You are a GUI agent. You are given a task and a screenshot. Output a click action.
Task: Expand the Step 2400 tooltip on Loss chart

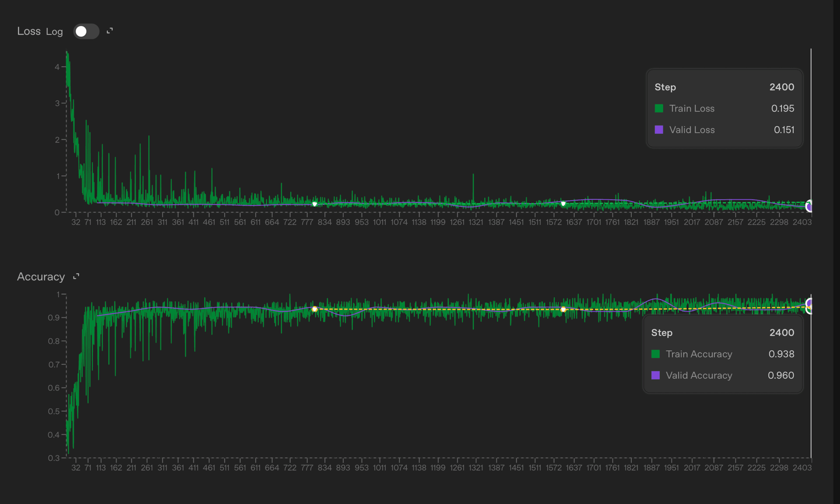pos(724,87)
